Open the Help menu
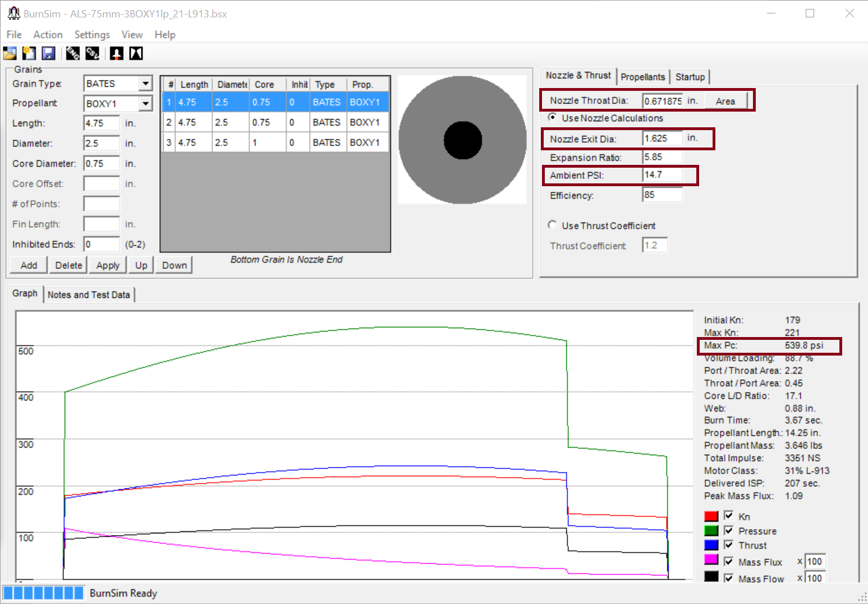The height and width of the screenshot is (604, 868). (x=165, y=35)
